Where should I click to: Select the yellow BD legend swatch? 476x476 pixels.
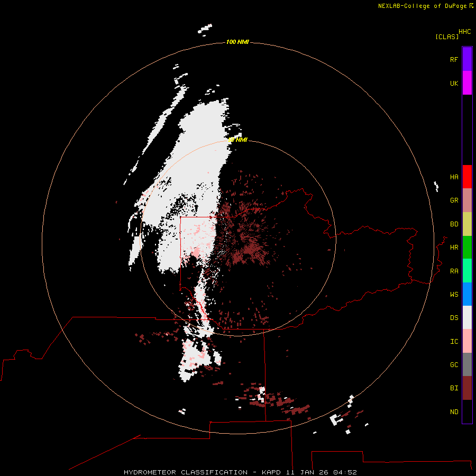[467, 224]
